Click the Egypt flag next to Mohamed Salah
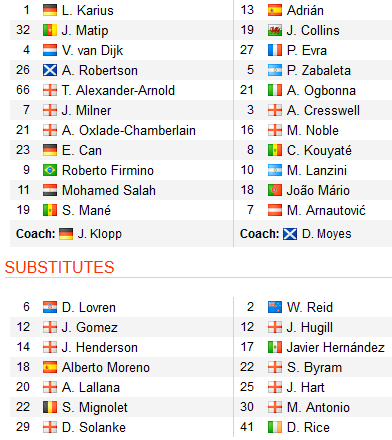Screen dimensions: 392x440 pyautogui.click(x=50, y=190)
